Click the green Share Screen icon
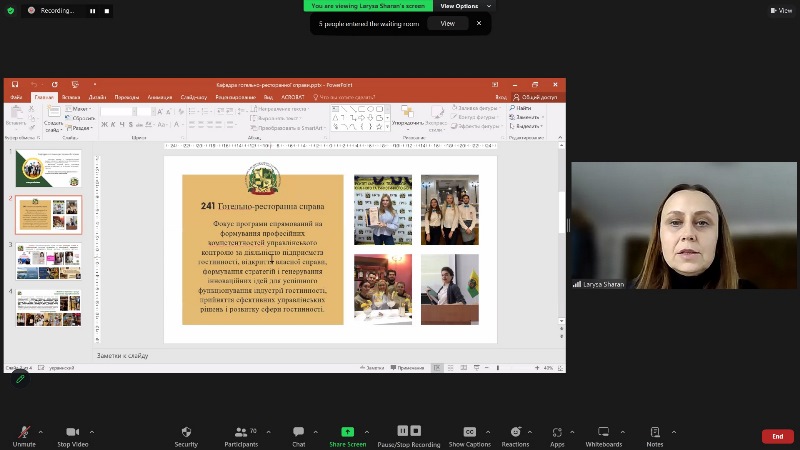Screen dimensions: 800x450 click(347, 433)
